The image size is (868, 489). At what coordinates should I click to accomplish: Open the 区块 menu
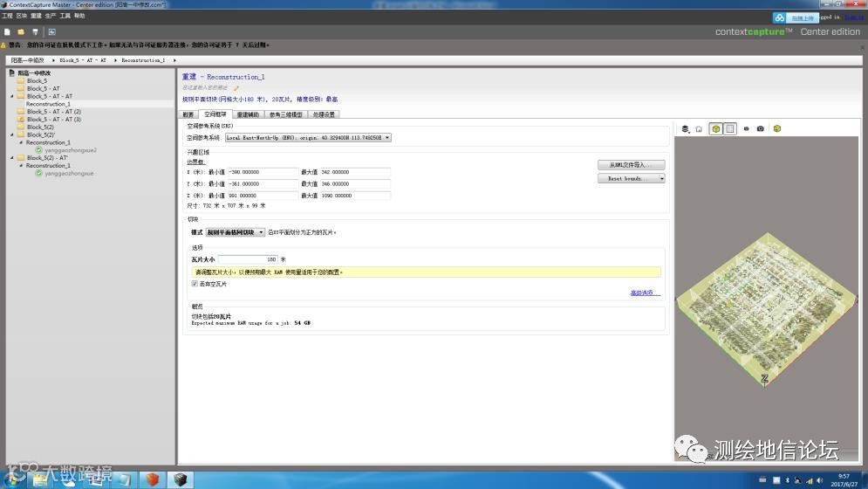(x=22, y=16)
